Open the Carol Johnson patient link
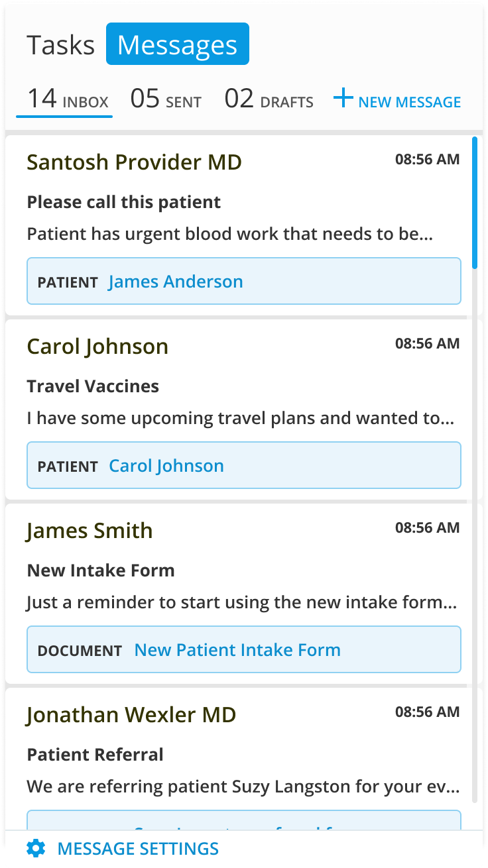The height and width of the screenshot is (868, 488). (x=166, y=466)
